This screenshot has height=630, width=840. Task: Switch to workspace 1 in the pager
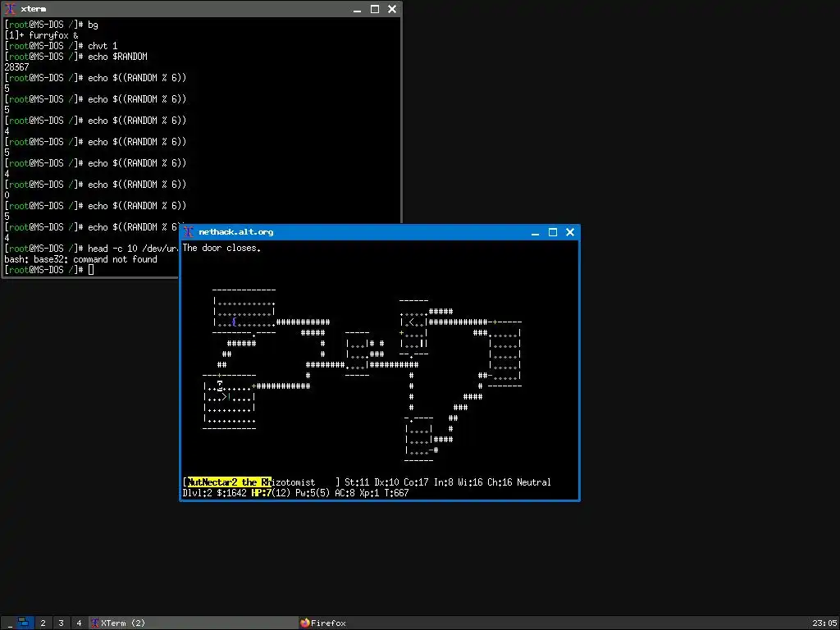(24, 623)
